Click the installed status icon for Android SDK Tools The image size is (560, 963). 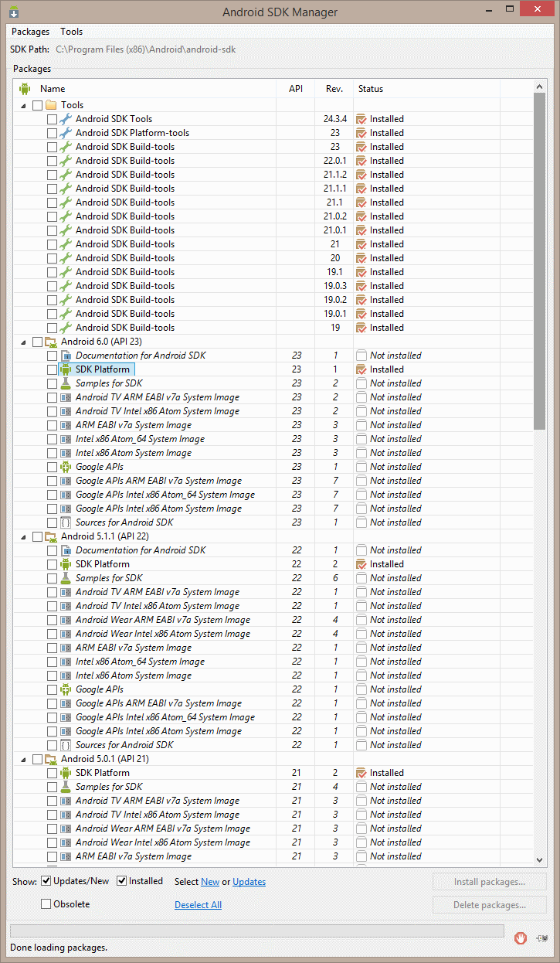(361, 119)
